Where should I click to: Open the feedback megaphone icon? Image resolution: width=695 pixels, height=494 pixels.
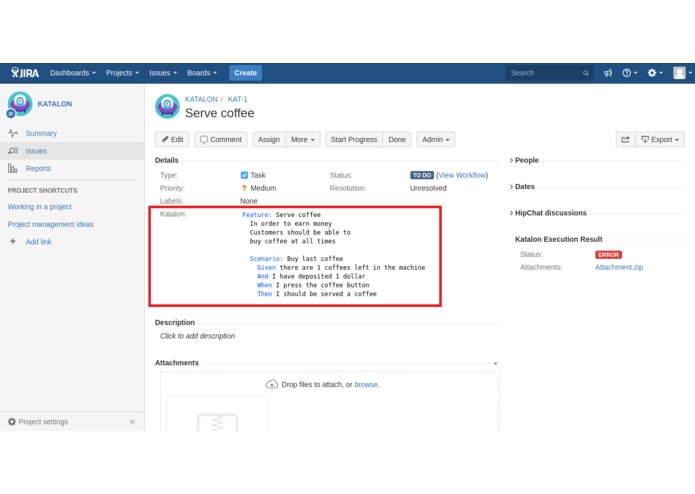coord(608,73)
